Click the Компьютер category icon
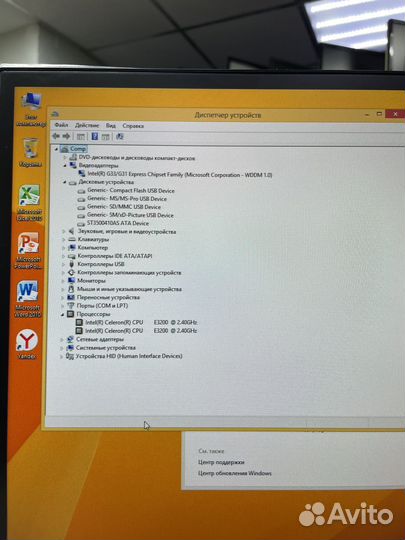405x540 pixels. (72, 248)
